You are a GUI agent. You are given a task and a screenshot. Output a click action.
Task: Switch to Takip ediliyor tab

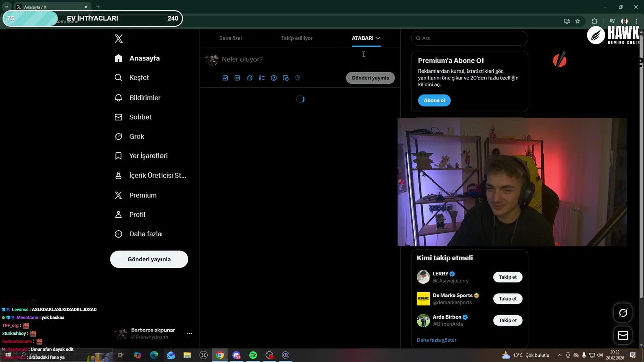click(297, 38)
